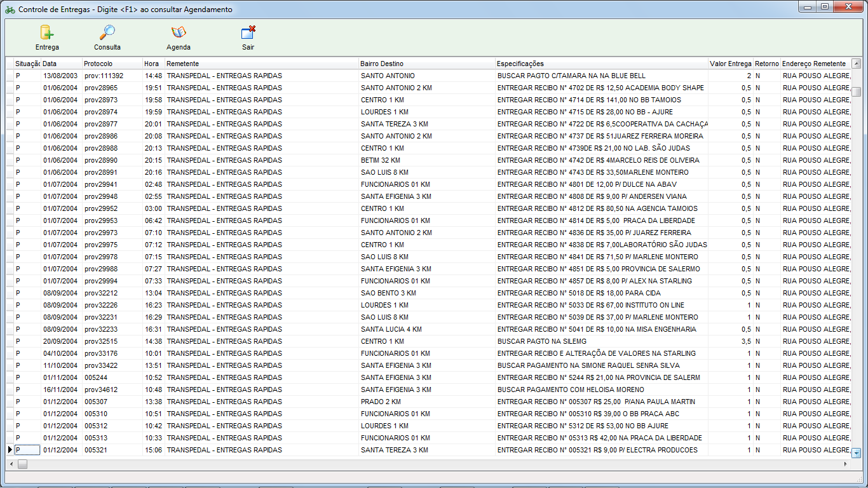Select protocol 005244 cell
Screen dimensions: 868x488
112,377
